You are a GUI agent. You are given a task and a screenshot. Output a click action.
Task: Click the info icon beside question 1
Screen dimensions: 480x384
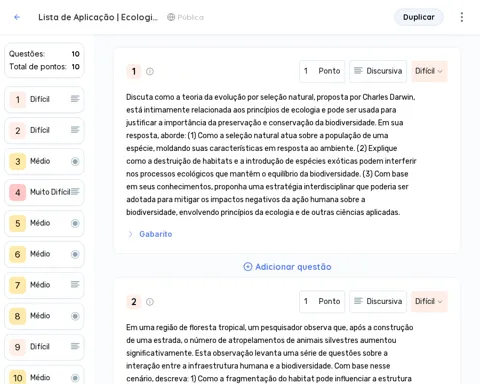(x=150, y=71)
